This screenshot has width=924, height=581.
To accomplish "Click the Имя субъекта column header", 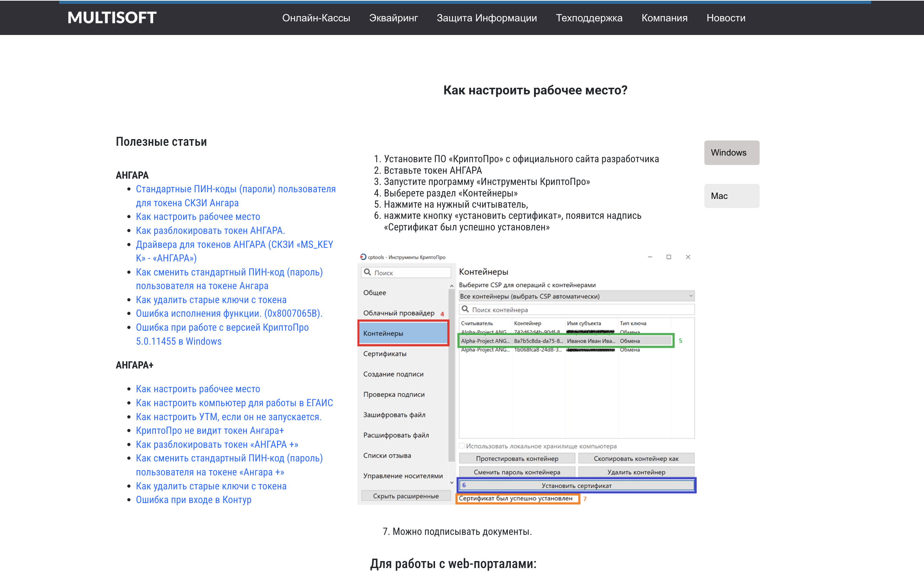I will pyautogui.click(x=584, y=323).
